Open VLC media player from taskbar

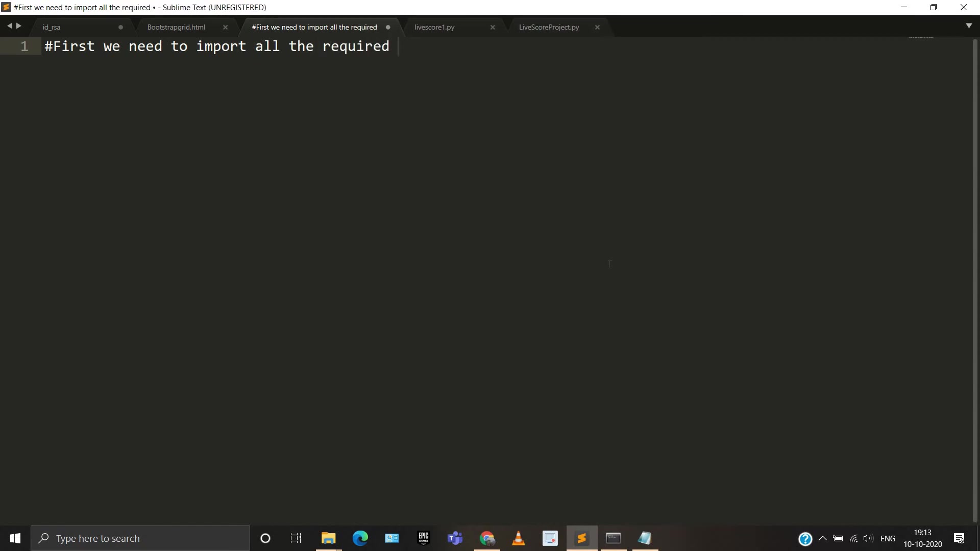[518, 538]
